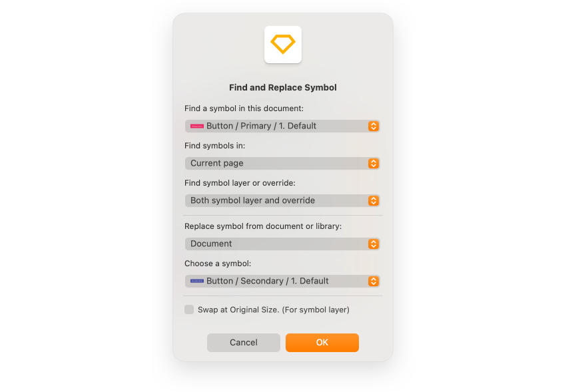Click the Sketch diamond app icon
The width and height of the screenshot is (566, 392).
(x=283, y=45)
